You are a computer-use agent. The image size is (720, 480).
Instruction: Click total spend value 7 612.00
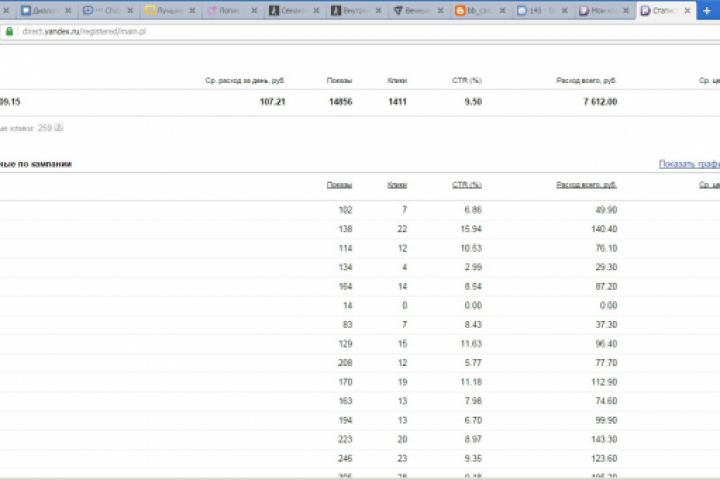600,102
